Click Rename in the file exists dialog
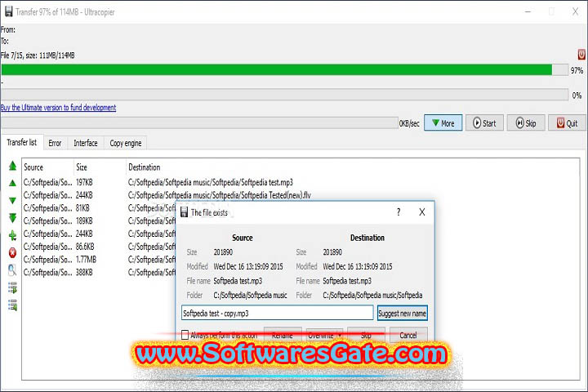This screenshot has height=392, width=588. tap(283, 335)
